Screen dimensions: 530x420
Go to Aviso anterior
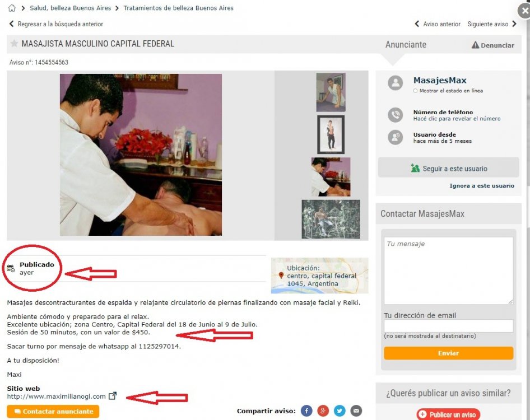coord(438,24)
